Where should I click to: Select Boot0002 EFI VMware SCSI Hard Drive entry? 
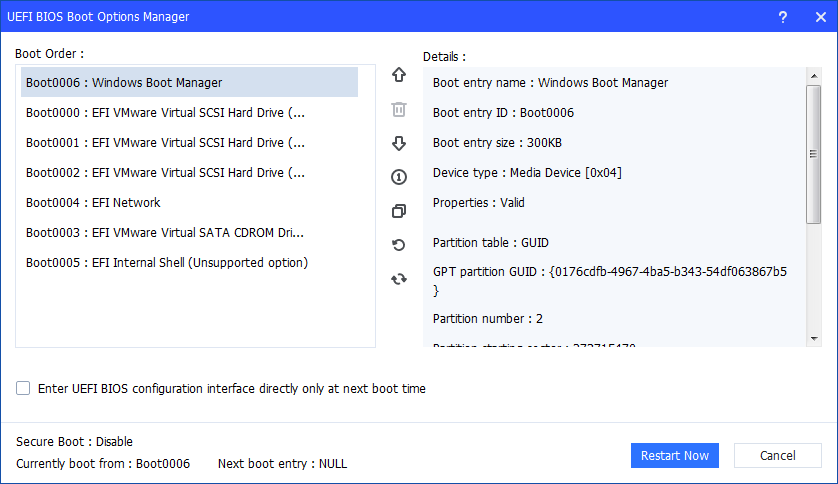165,173
